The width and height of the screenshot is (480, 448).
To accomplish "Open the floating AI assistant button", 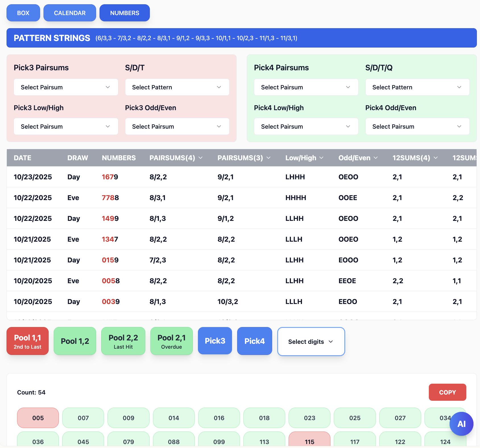I will point(461,424).
